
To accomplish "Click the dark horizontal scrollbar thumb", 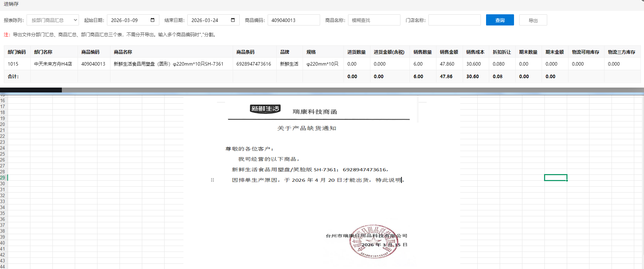I will (x=31, y=90).
